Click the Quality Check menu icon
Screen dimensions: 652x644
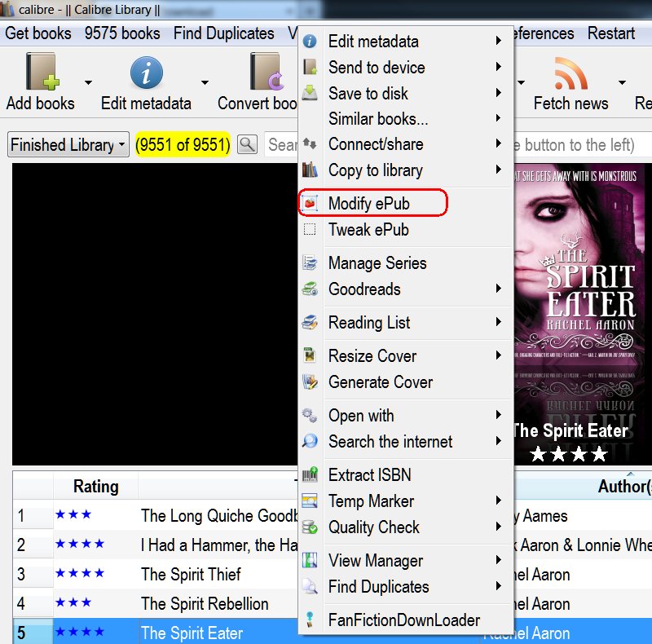pos(310,527)
